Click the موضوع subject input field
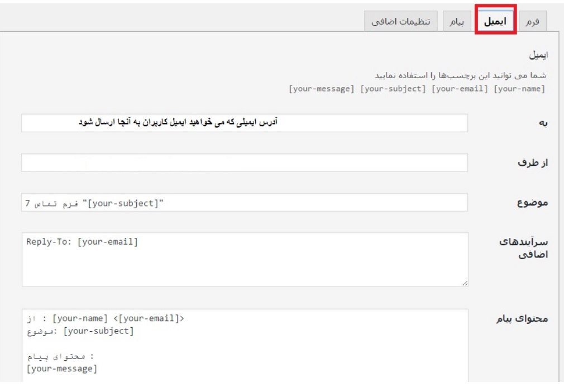Screen dimensions: 564x392 [x=244, y=203]
